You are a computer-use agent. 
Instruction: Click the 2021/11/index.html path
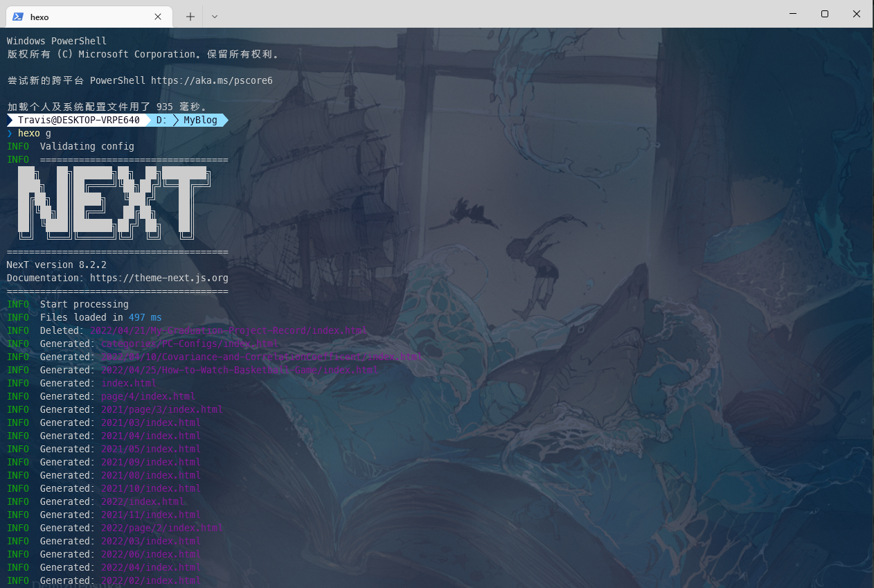151,515
